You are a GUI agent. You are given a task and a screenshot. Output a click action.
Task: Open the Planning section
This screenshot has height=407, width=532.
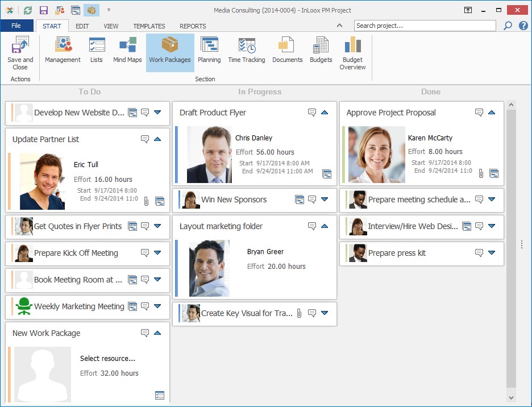coord(209,49)
